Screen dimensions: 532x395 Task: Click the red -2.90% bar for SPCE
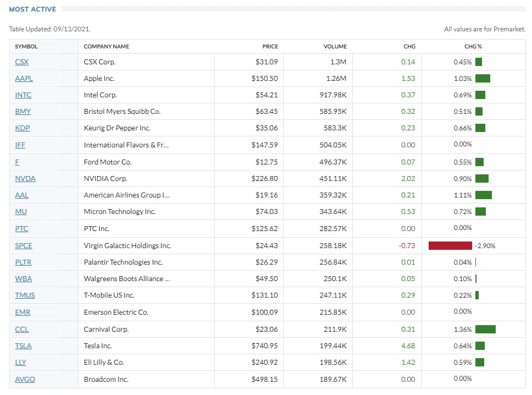click(x=450, y=245)
